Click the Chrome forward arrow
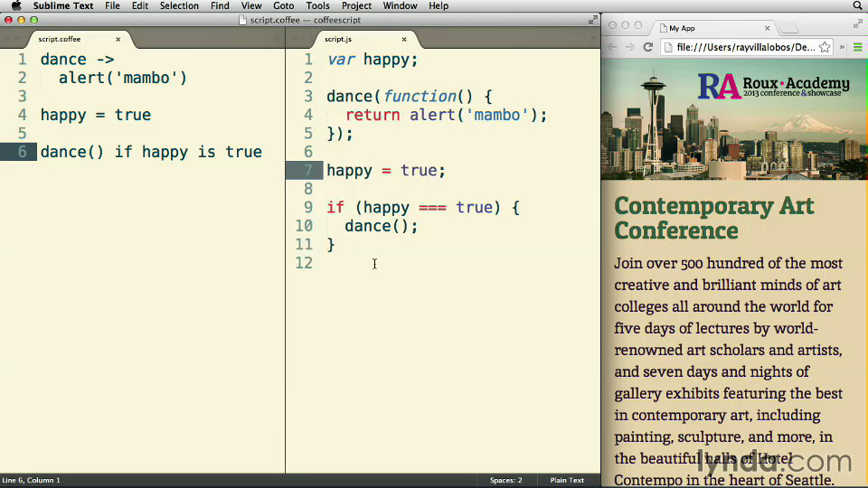This screenshot has height=488, width=868. click(x=629, y=47)
